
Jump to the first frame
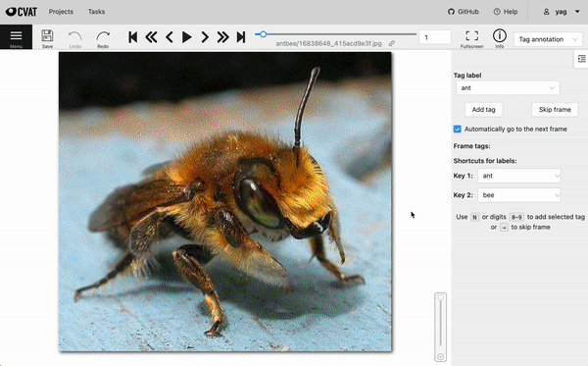[132, 37]
